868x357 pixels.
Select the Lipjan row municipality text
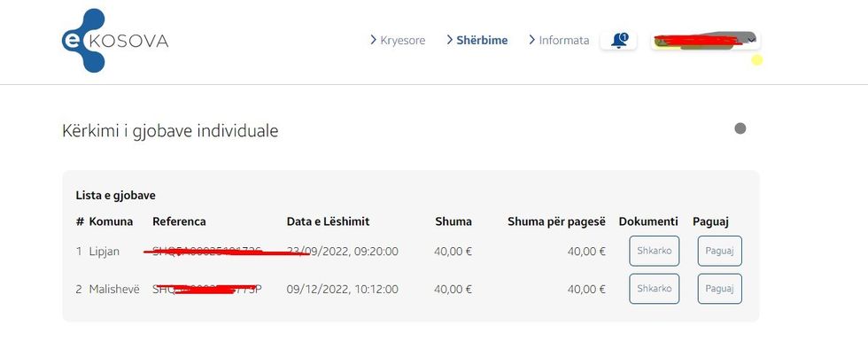pos(104,252)
